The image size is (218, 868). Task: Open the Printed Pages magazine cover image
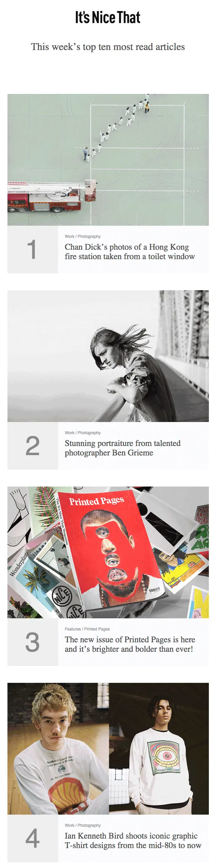(x=108, y=552)
